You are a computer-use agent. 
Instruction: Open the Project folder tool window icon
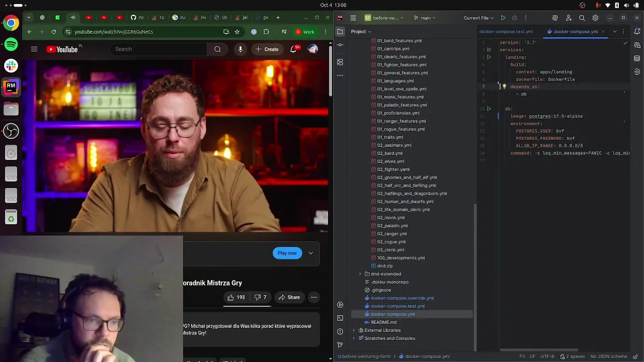340,32
